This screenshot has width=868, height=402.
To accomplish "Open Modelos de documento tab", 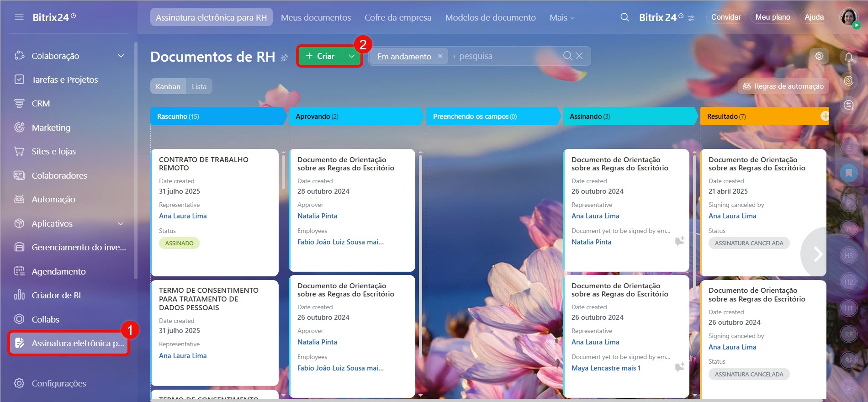I will click(x=490, y=17).
